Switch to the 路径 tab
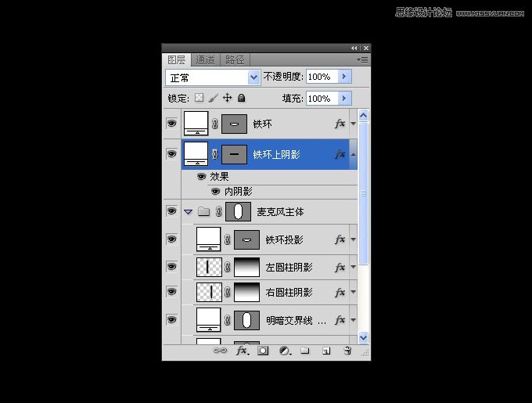The width and height of the screenshot is (532, 403). click(x=235, y=60)
